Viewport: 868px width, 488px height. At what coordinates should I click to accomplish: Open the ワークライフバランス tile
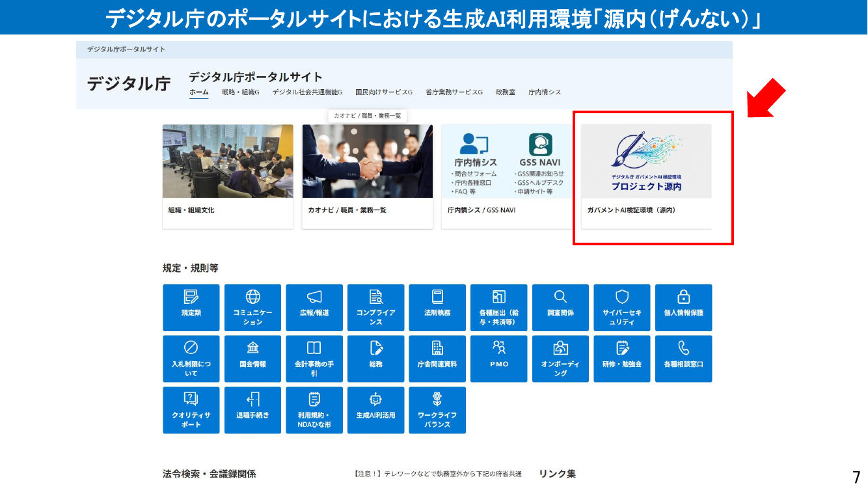pos(437,410)
